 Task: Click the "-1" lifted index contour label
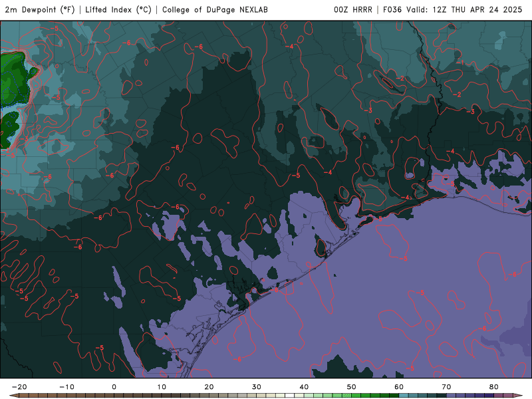pyautogui.click(x=460, y=63)
